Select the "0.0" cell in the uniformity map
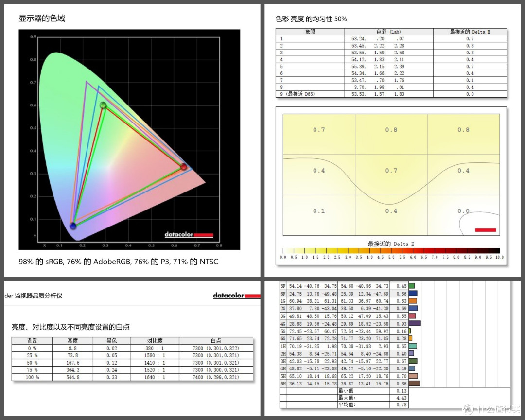525x420 pixels. click(x=463, y=211)
